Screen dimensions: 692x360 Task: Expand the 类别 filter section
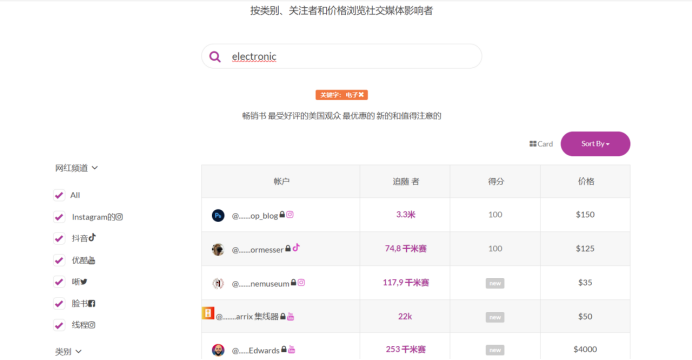tap(68, 352)
